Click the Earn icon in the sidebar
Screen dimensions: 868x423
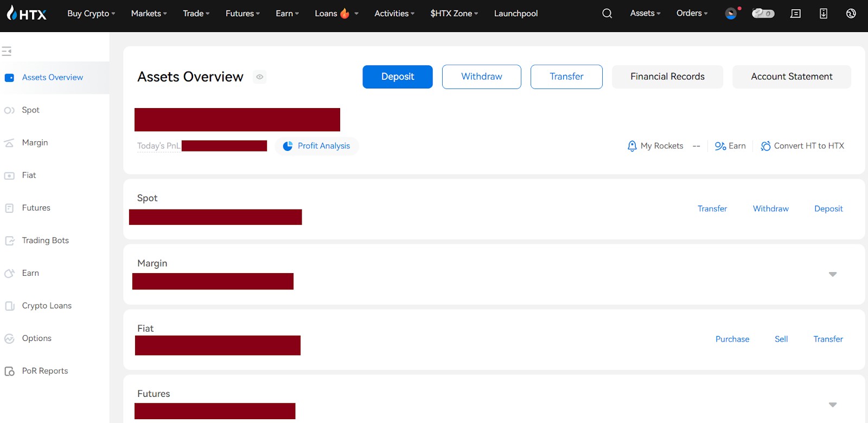tap(9, 273)
